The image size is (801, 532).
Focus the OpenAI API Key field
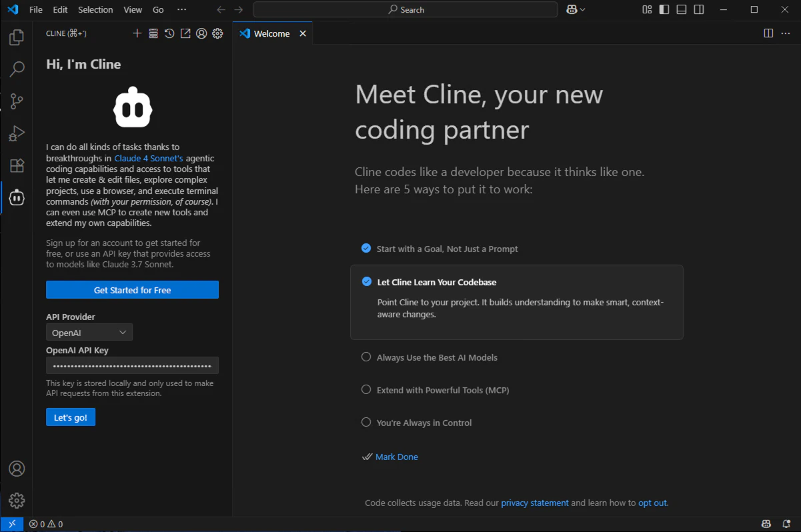pyautogui.click(x=132, y=365)
